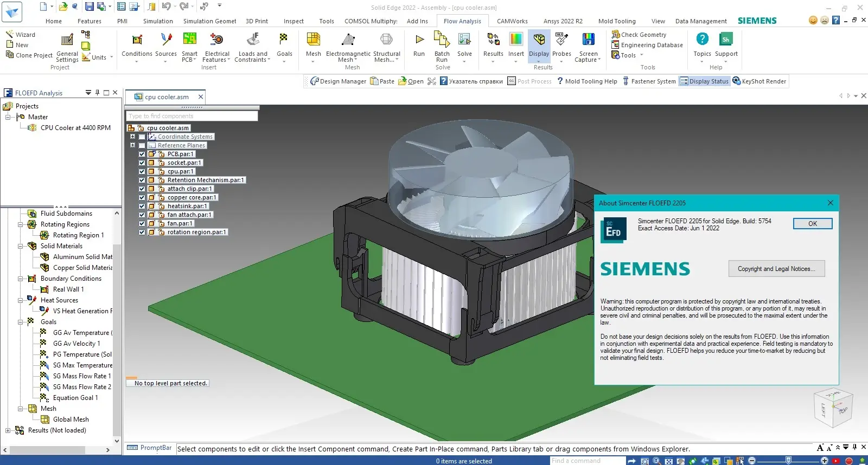Viewport: 868px width, 465px height.
Task: Open Loads and Constraints tool
Action: pyautogui.click(x=253, y=46)
